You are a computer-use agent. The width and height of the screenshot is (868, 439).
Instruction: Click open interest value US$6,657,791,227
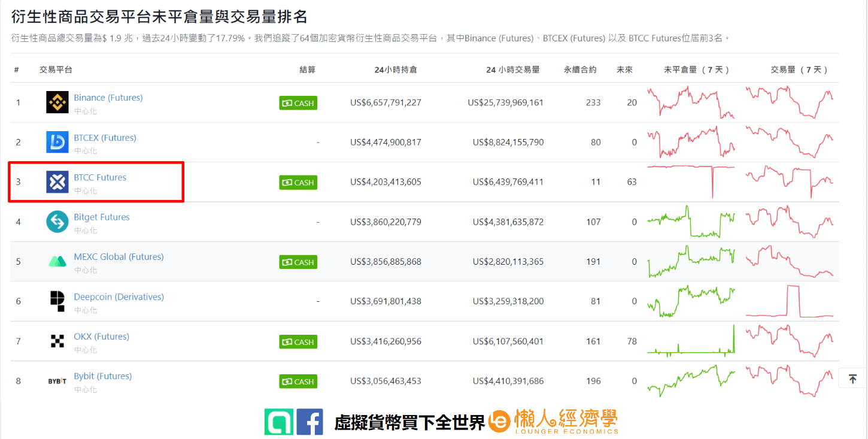coord(386,102)
